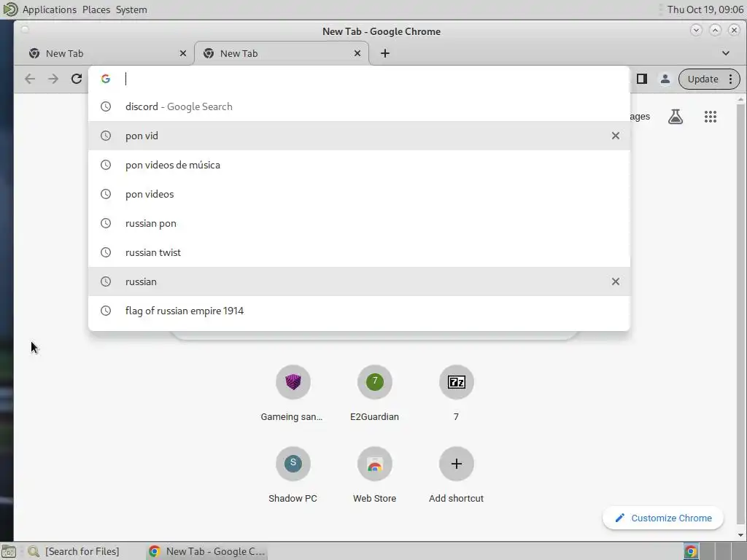Click the Google G icon in omnibox
This screenshot has width=747, height=560.
pos(106,79)
